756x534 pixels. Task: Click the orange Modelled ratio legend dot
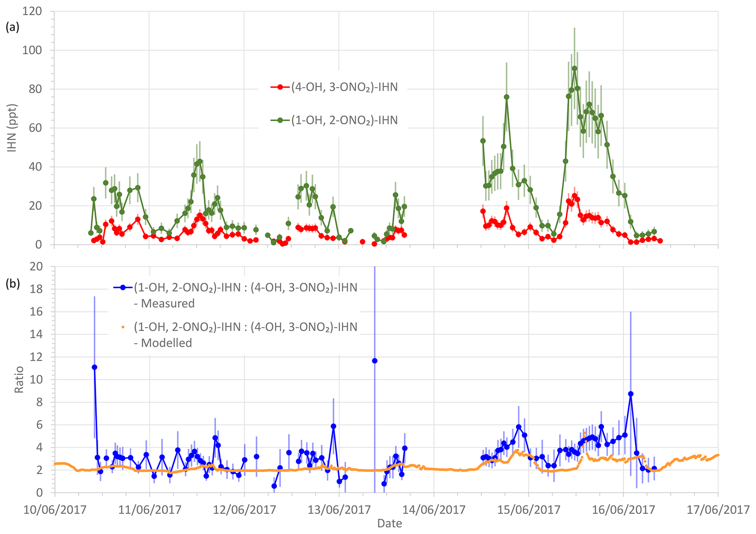click(123, 327)
